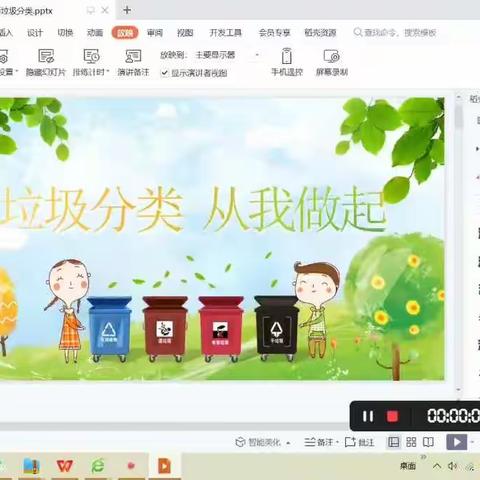This screenshot has width=480, height=480.
Task: Start slideshow with the play button
Action: click(457, 442)
